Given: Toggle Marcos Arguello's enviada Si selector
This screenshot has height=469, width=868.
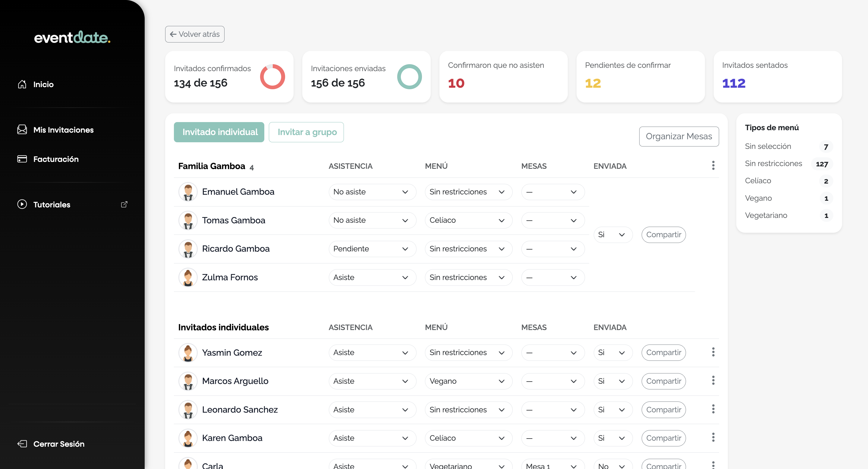Looking at the screenshot, I should pos(612,381).
